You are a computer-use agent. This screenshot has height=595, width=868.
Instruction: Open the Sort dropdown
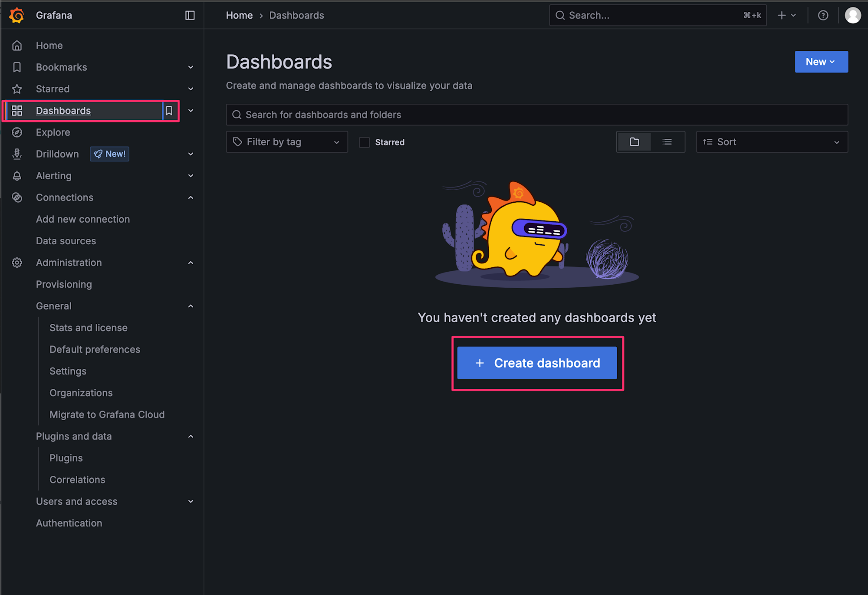pos(772,142)
